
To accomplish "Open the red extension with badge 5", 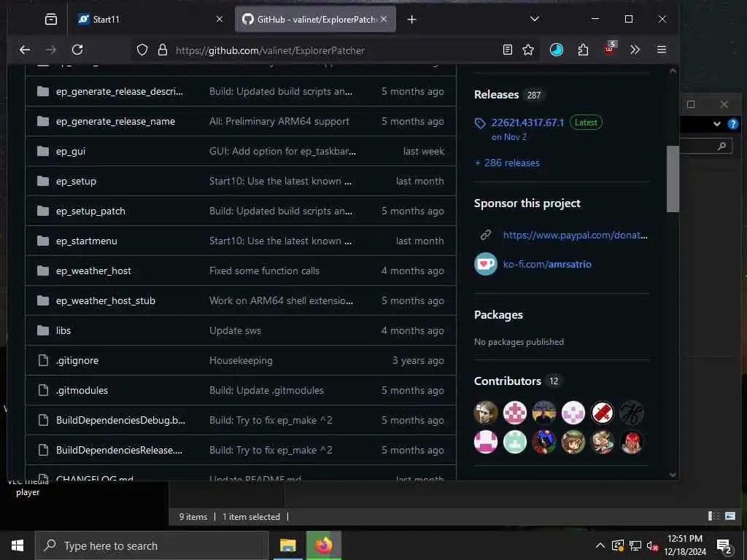I will (610, 48).
